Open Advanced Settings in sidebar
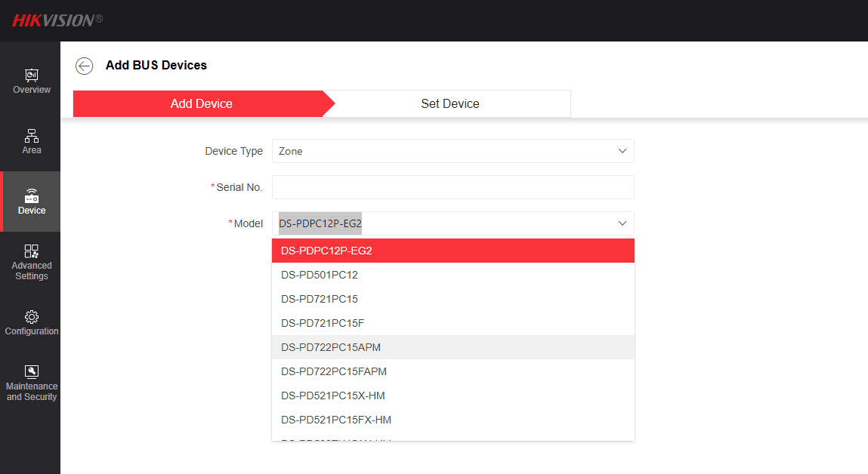868x474 pixels. [x=32, y=262]
